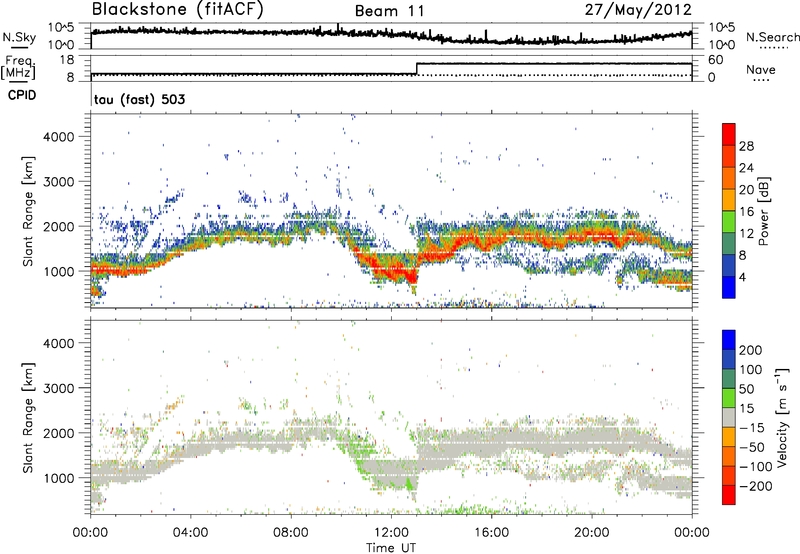This screenshot has width=800, height=554.
Task: Click the '20:00' time axis label
Action: 591,533
